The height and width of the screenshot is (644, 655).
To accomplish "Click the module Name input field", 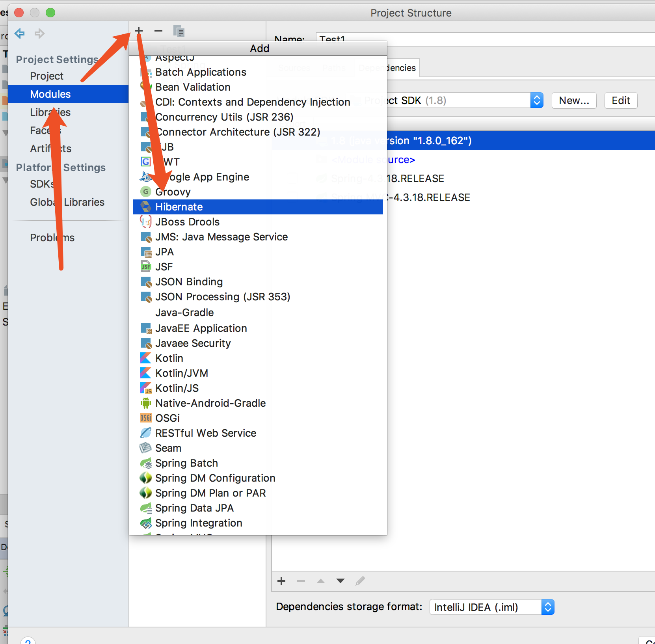I will pos(485,39).
